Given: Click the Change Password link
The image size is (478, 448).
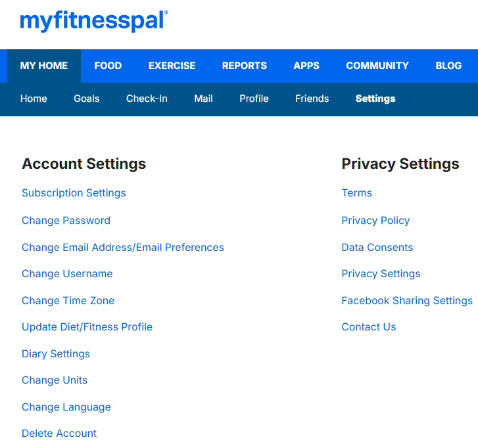Looking at the screenshot, I should (66, 221).
